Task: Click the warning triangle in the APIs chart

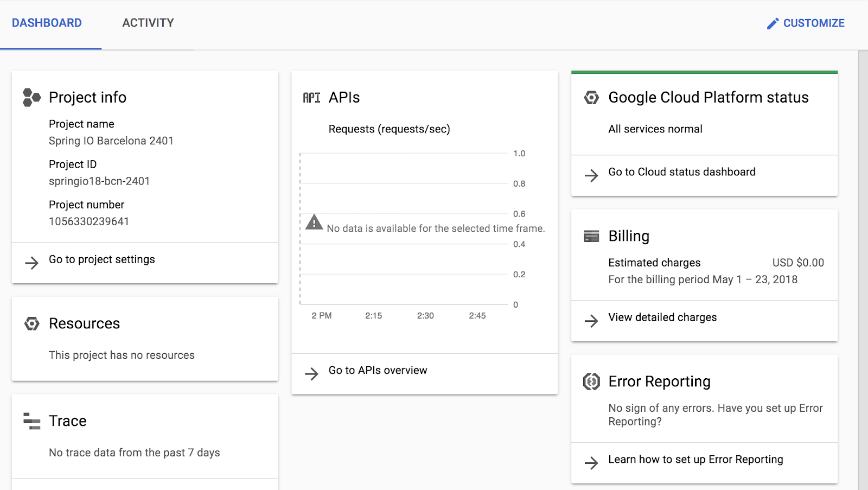Action: click(314, 222)
